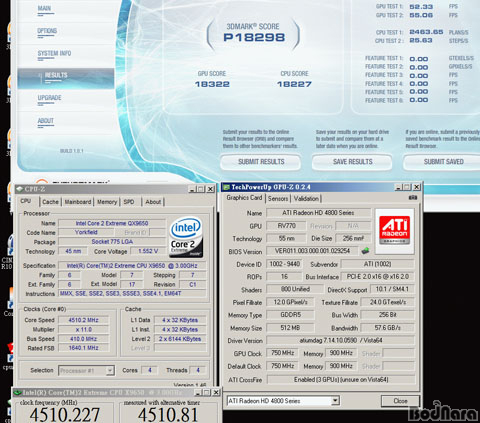Click the Driver Version field in GPU-Z
This screenshot has height=423, width=480.
341,340
